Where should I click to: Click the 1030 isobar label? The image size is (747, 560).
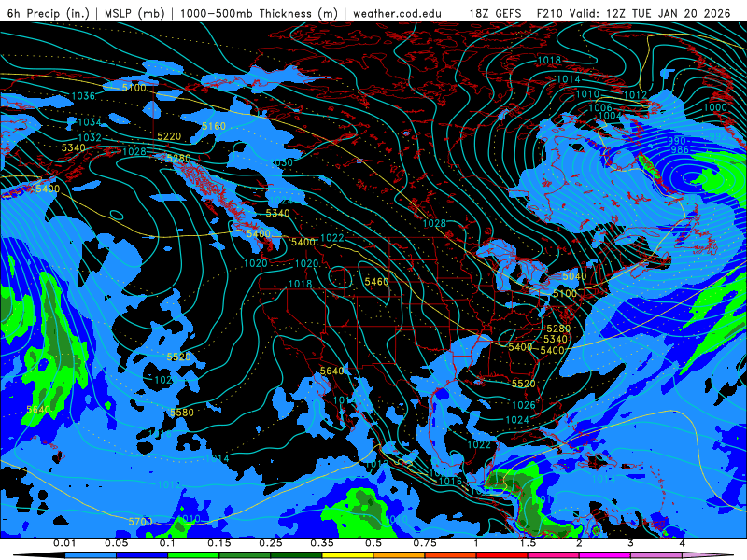(x=283, y=162)
